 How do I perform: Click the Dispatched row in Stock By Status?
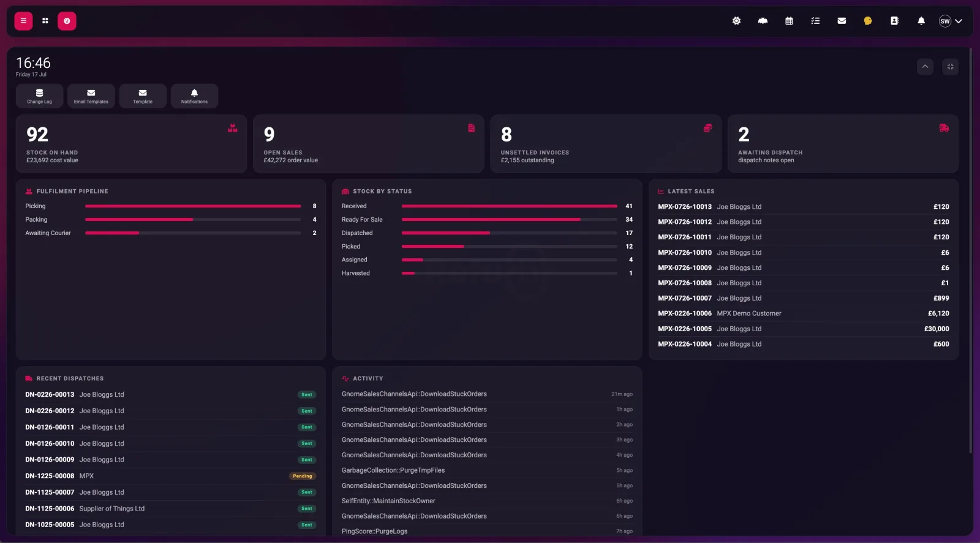[487, 233]
